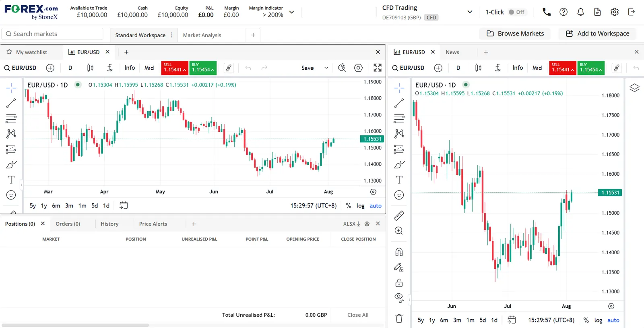Open emoji icons tool in left chart
Screen dimensions: 644x328
[x=11, y=195]
